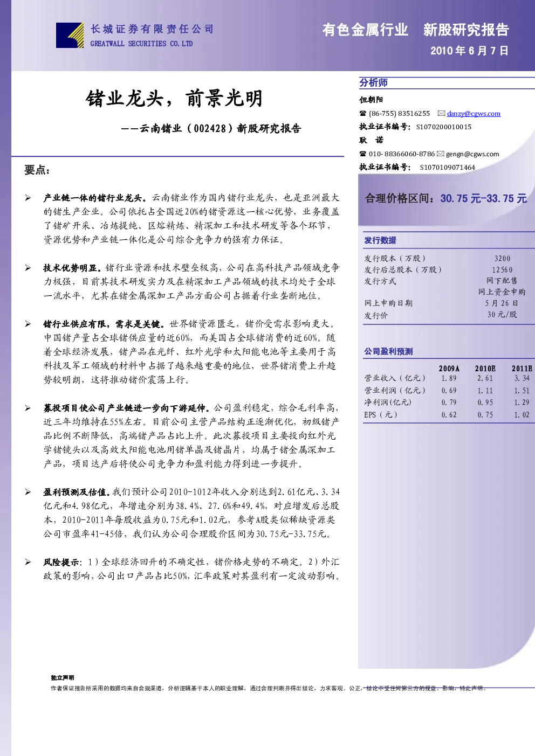The image size is (535, 756).
Task: Click bullet arrow before 产业链一体的锗行业龙头
Action: [x=28, y=198]
